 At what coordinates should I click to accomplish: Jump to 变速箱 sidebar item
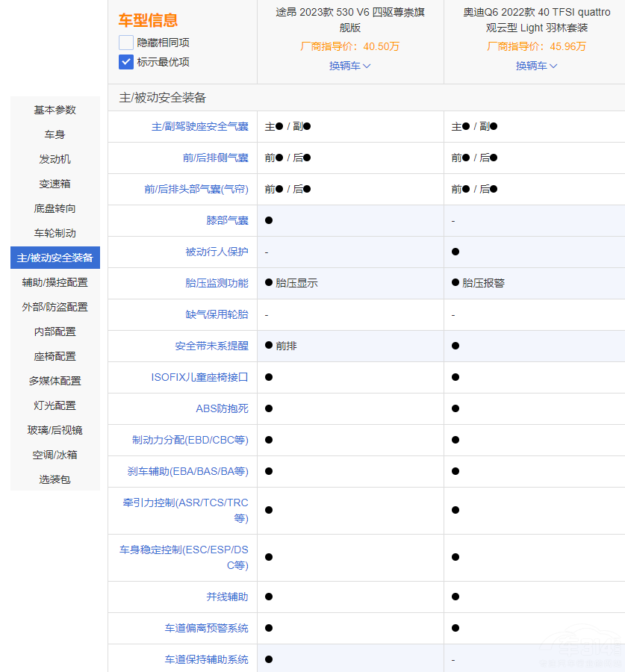(x=55, y=184)
